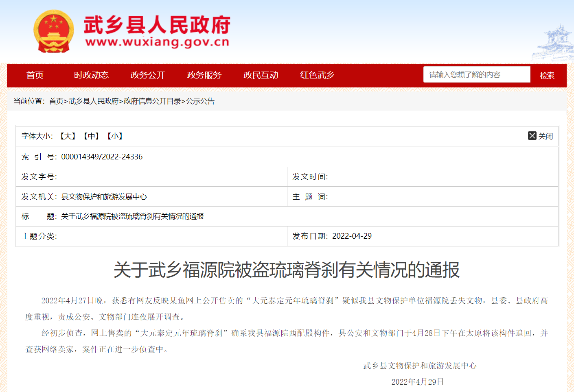Viewport: 574px width, 392px height.
Task: Click 首页 in the breadcrumb
Action: pos(56,101)
